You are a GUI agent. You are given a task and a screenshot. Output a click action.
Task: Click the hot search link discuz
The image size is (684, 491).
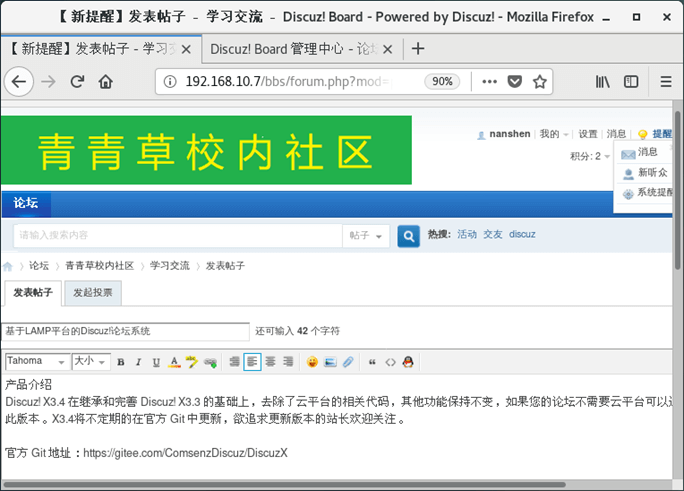(x=522, y=234)
